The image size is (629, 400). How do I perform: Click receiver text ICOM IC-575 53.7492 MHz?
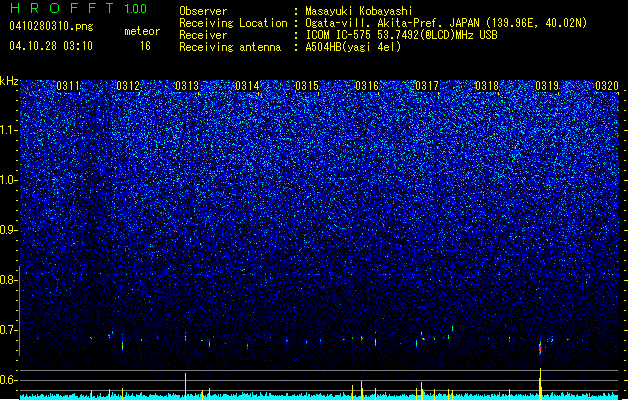(401, 35)
